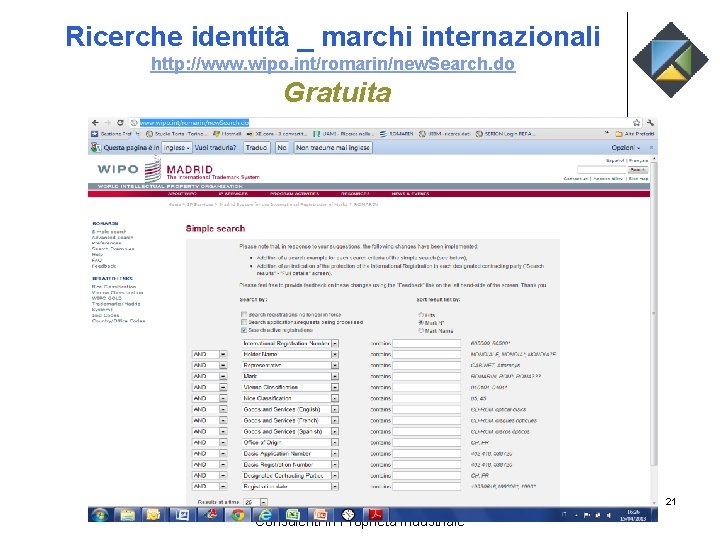Click the volume icon in the system tray

pyautogui.click(x=608, y=515)
